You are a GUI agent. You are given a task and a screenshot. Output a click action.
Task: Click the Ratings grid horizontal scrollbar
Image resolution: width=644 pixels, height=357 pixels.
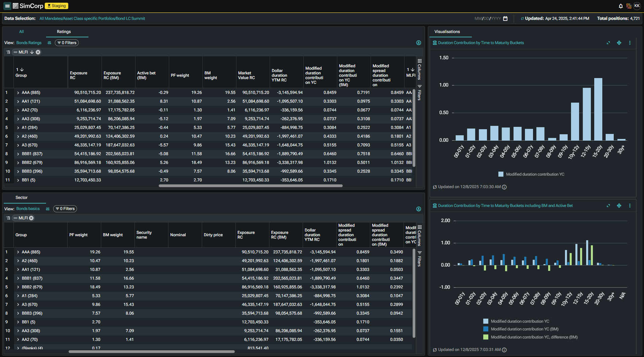251,186
